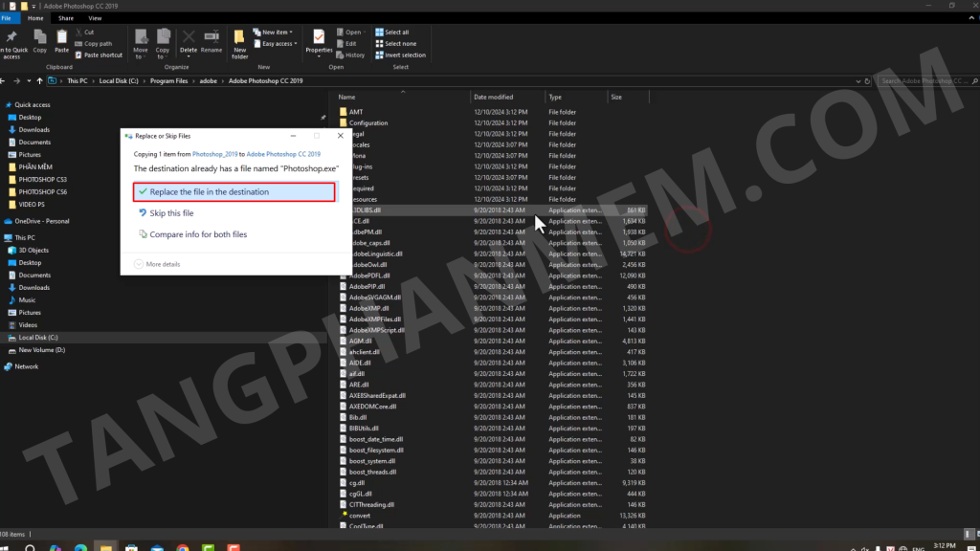Click the Cut scissors icon
Screen dimensions: 980x551
coord(79,32)
